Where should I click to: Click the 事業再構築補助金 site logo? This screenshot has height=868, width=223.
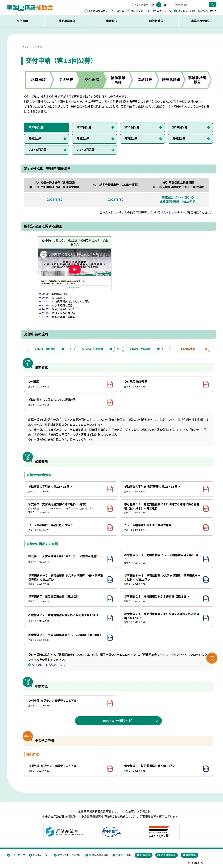click(30, 7)
